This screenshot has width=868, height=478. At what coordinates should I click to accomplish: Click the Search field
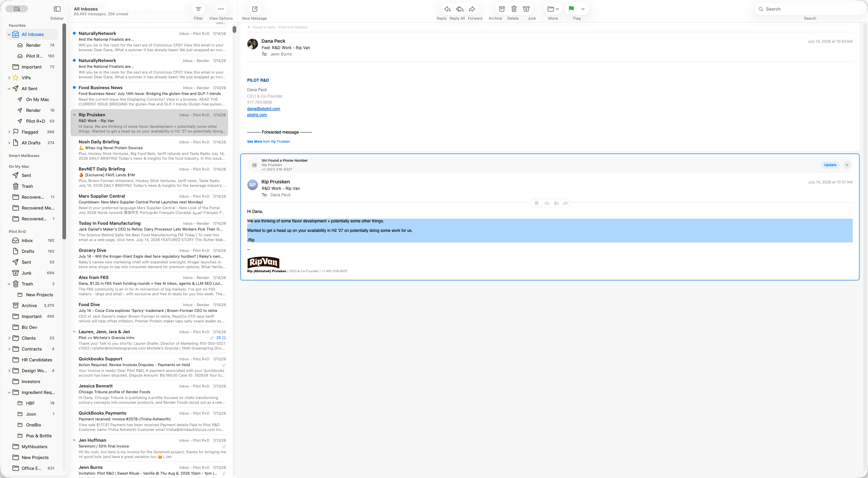[810, 9]
